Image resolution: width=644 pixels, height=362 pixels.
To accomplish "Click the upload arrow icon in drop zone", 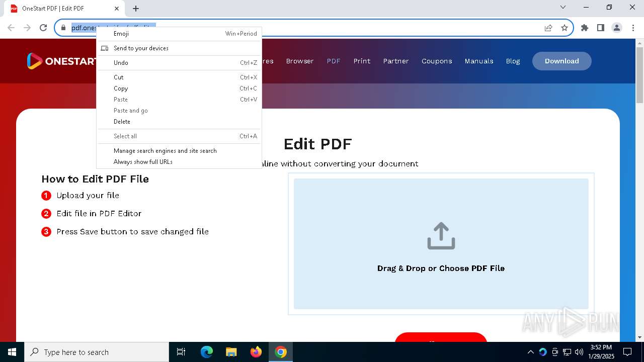I will coord(441,236).
